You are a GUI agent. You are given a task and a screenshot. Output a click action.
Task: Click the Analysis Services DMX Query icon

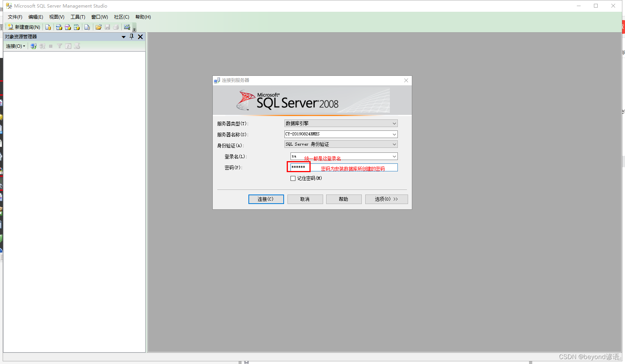(68, 27)
